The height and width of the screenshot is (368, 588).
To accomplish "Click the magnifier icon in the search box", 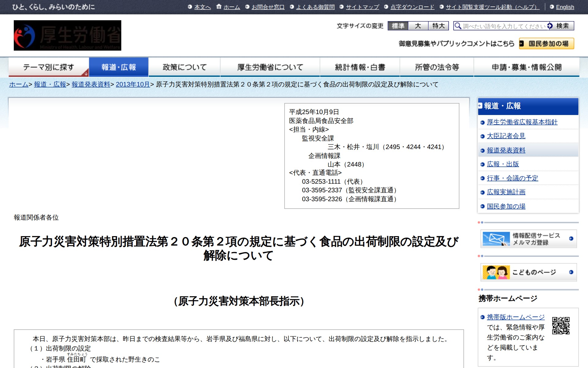I will (458, 26).
